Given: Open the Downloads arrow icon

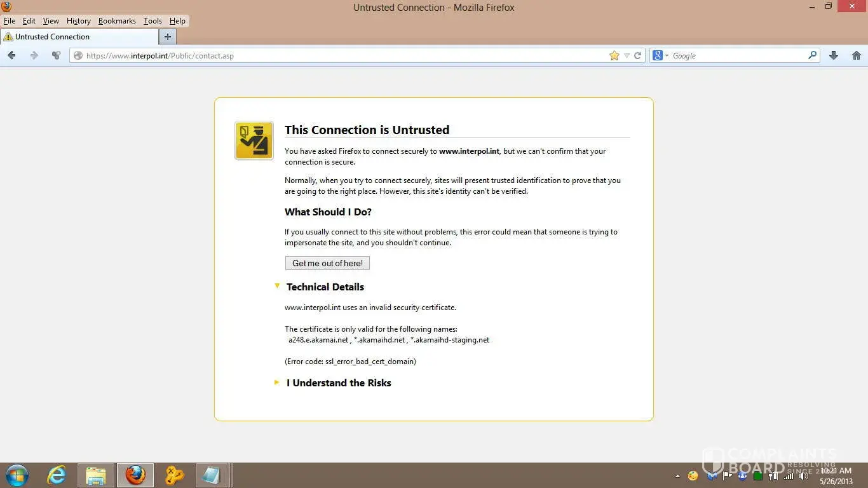Looking at the screenshot, I should (834, 56).
